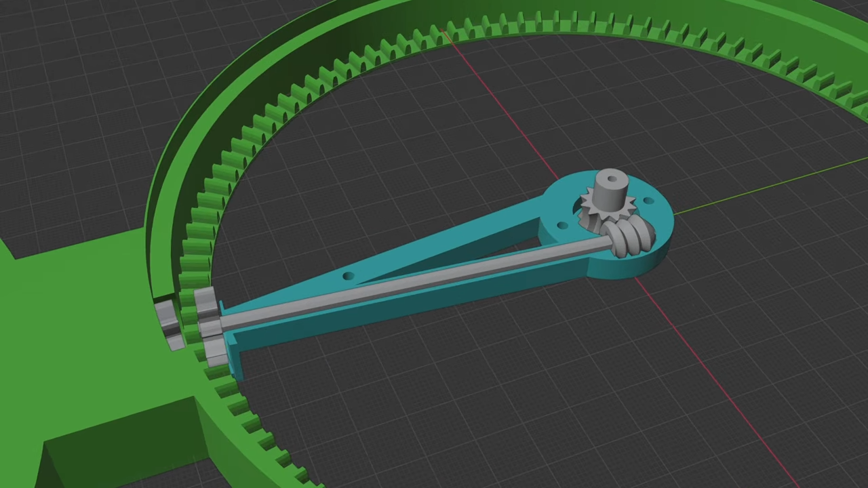Click gray block outside the green ring
The width and height of the screenshot is (868, 488).
click(167, 322)
